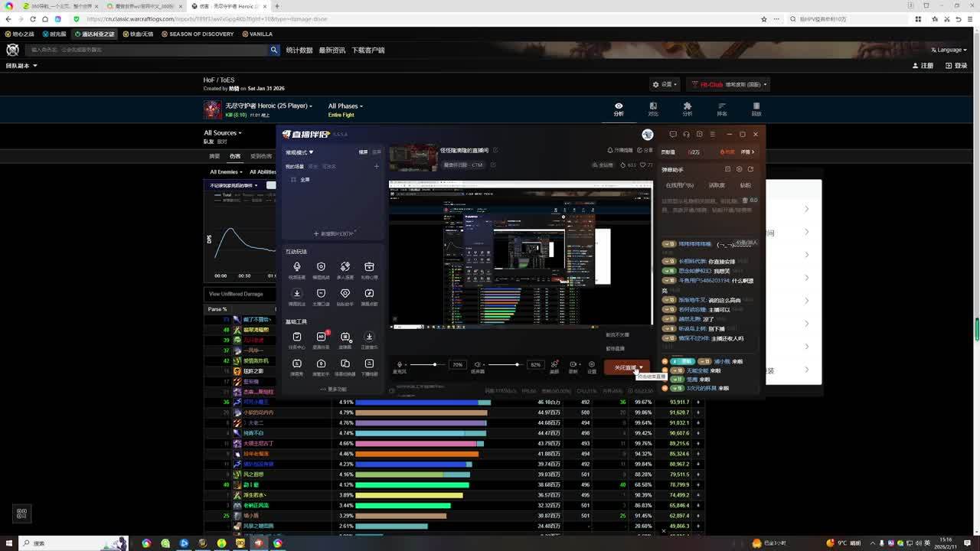The image size is (980, 551).
Task: Click the 关闭直播 end stream button
Action: (625, 367)
